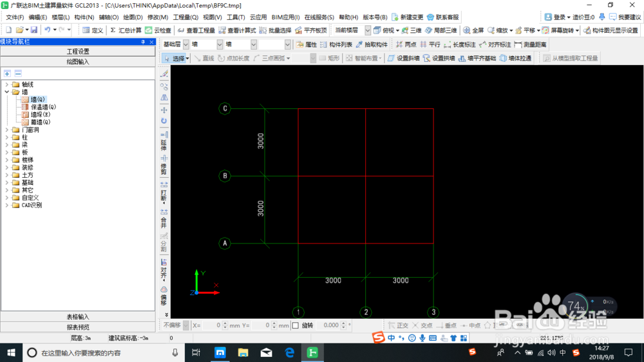Open 查看计算式 formula view
The image size is (644, 362).
pyautogui.click(x=238, y=30)
